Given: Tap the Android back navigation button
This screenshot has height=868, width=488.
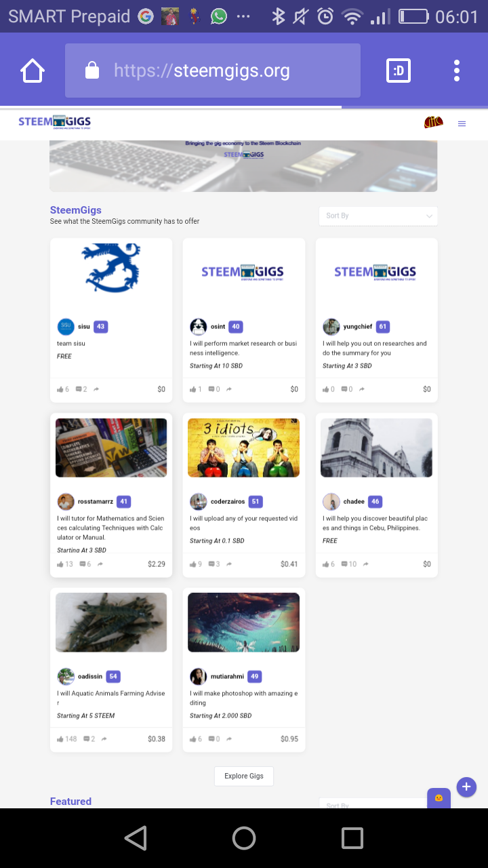Looking at the screenshot, I should tap(136, 838).
